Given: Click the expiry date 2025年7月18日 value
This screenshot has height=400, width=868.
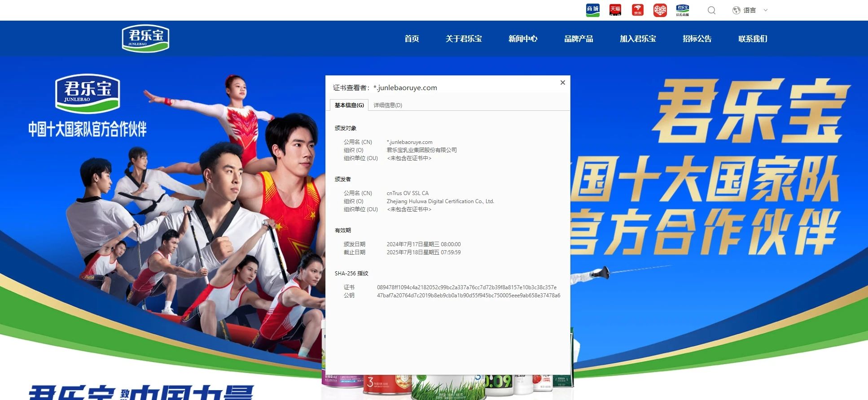Looking at the screenshot, I should coord(424,252).
